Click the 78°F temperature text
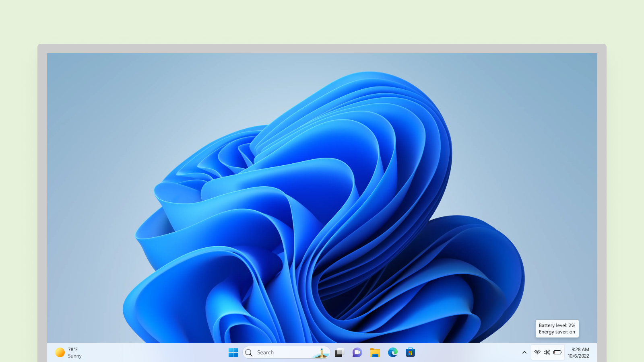Screen dimensions: 644x362 (73, 350)
